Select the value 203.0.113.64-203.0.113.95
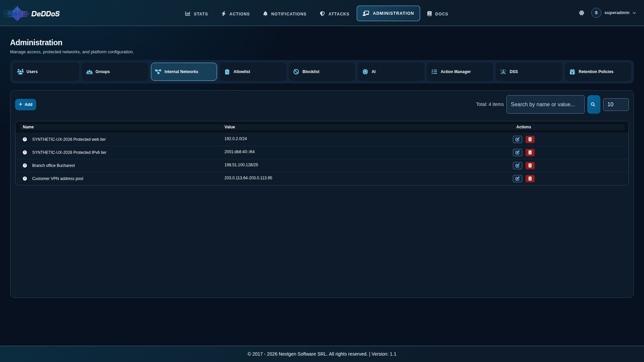This screenshot has width=644, height=362. pos(248,178)
